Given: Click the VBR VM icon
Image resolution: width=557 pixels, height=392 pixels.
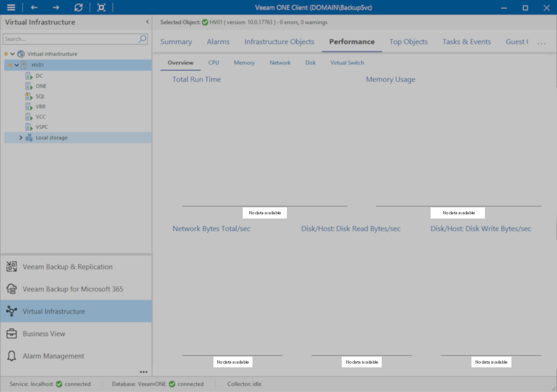Looking at the screenshot, I should [29, 106].
